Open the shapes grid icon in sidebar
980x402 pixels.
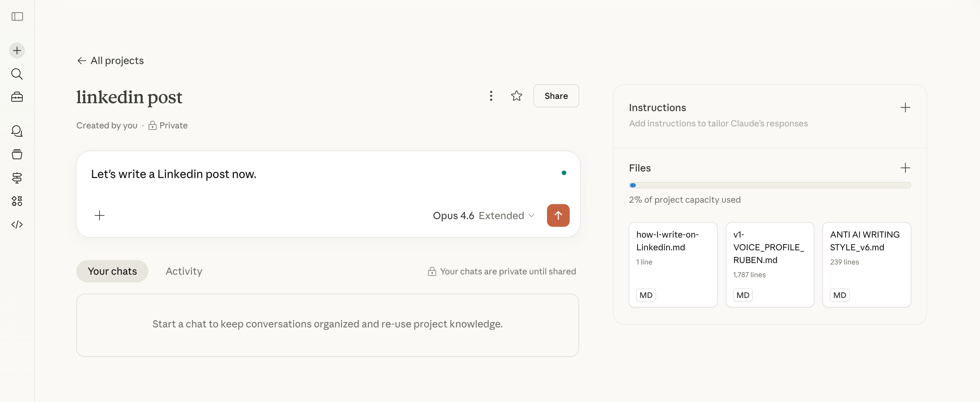[x=17, y=201]
